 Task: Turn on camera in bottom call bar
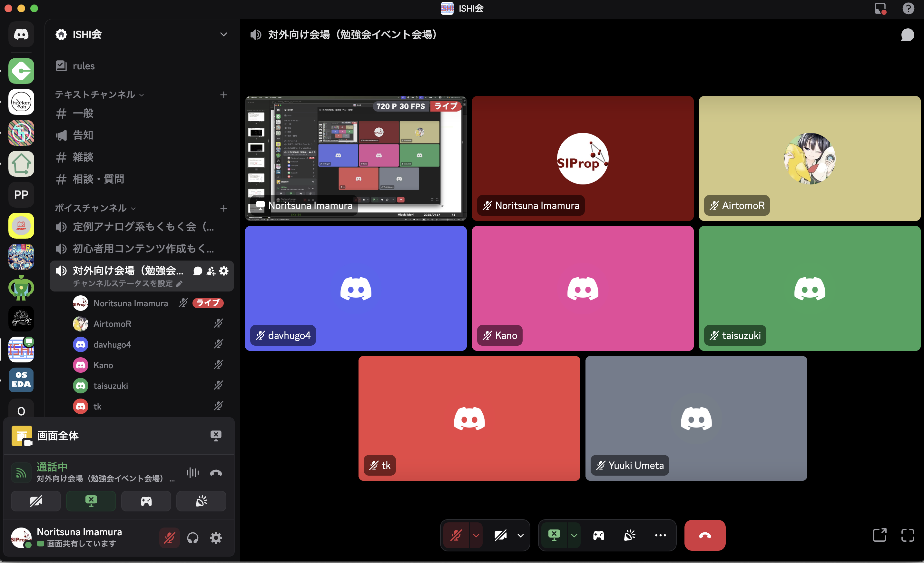pyautogui.click(x=501, y=535)
